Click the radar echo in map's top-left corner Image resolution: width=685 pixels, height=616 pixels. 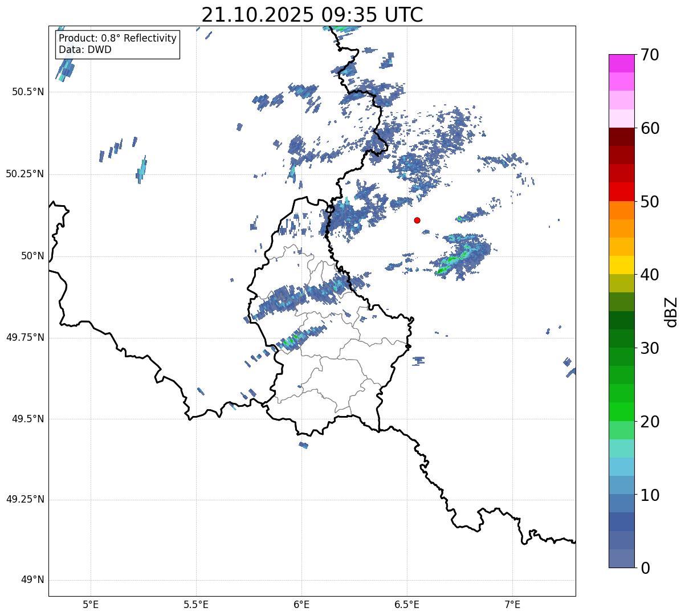(x=65, y=69)
